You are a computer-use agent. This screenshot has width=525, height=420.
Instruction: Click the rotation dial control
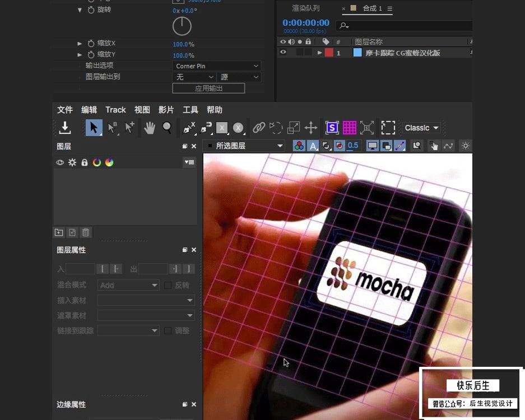(x=182, y=26)
